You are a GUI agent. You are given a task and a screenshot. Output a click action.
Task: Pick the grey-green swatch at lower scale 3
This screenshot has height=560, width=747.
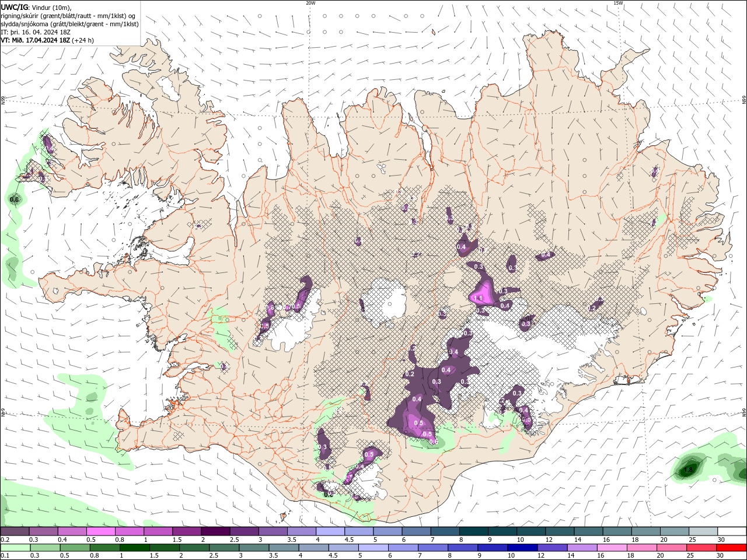tap(254, 548)
